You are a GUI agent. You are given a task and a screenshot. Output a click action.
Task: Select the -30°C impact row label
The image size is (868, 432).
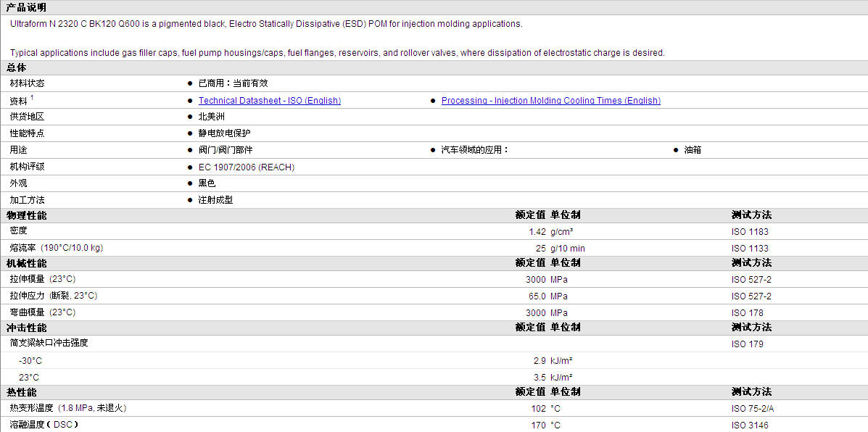point(30,361)
